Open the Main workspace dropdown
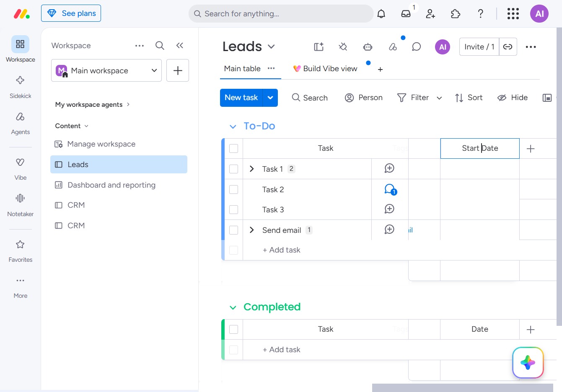562x392 pixels. (x=106, y=70)
